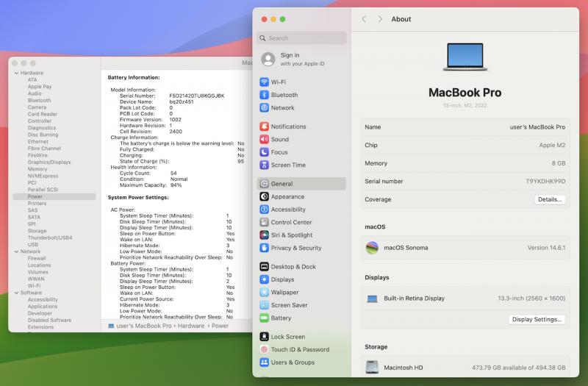Image resolution: width=588 pixels, height=386 pixels.
Task: Select Disabled Software under Software
Action: tap(49, 320)
